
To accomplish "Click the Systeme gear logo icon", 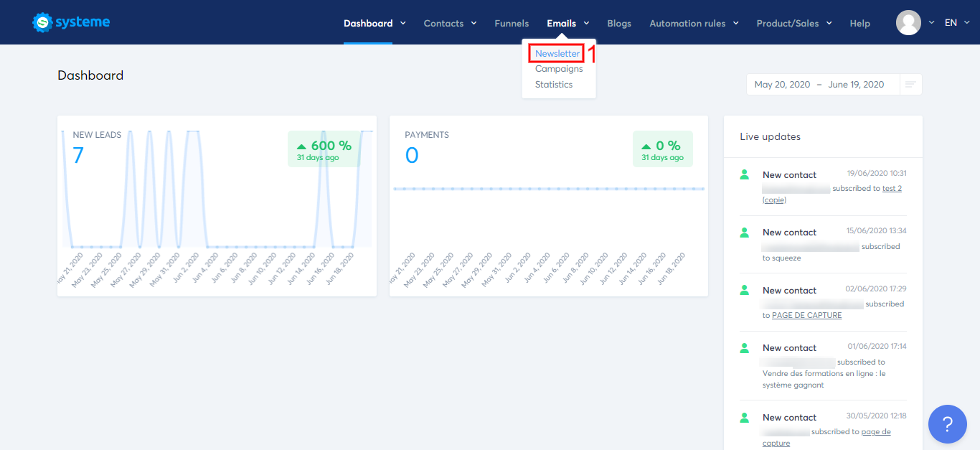I will (43, 23).
